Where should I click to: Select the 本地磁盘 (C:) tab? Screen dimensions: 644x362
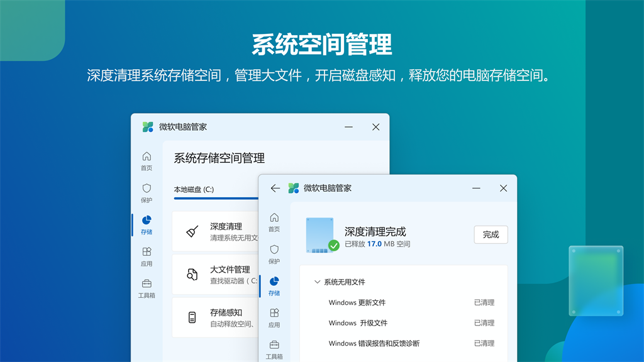(194, 189)
